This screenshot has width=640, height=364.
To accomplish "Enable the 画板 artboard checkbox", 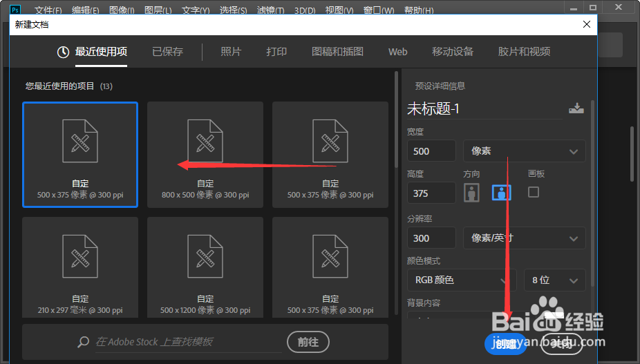I will (534, 192).
